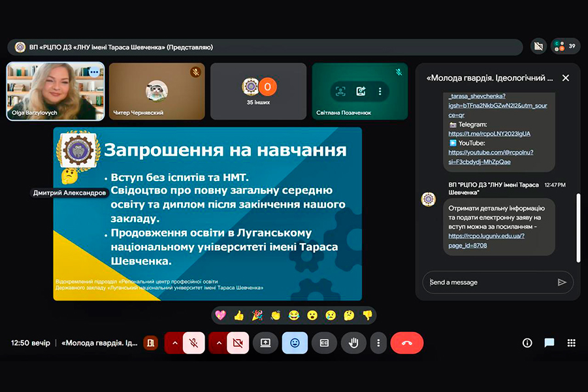588x392 pixels.
Task: Send the crying face reaction
Action: 331,316
